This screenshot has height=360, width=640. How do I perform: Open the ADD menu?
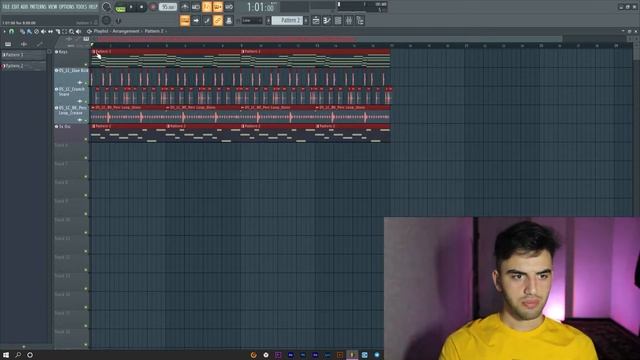pos(24,7)
